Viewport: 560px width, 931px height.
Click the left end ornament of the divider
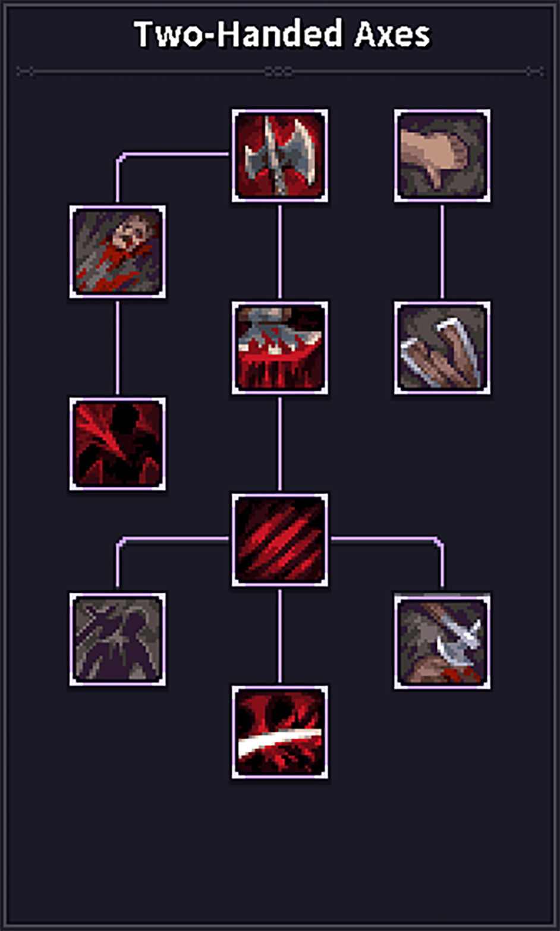(x=25, y=72)
